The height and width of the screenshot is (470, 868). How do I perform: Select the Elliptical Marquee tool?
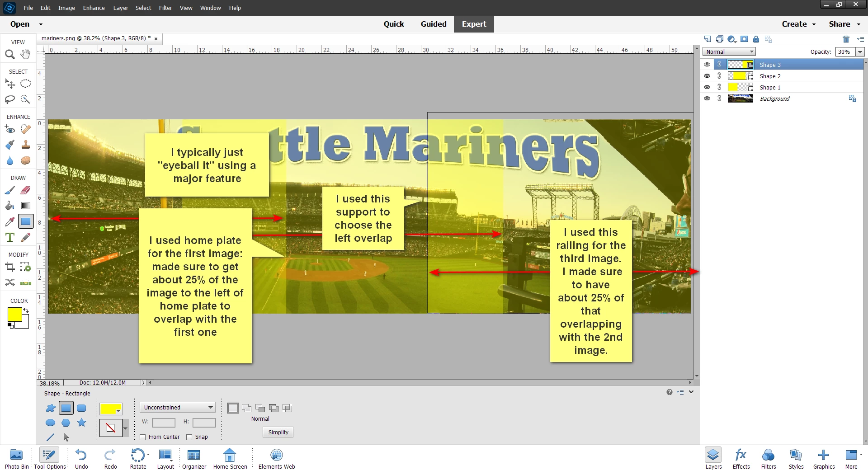26,84
